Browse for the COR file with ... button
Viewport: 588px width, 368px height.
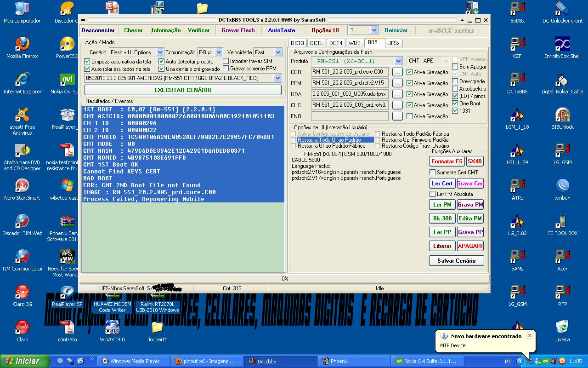(x=397, y=72)
